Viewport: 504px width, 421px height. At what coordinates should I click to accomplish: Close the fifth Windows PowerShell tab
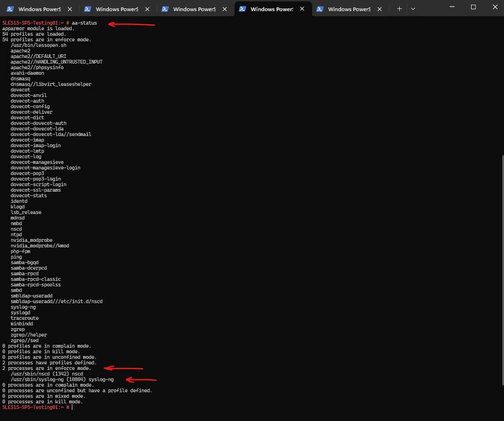(x=380, y=9)
